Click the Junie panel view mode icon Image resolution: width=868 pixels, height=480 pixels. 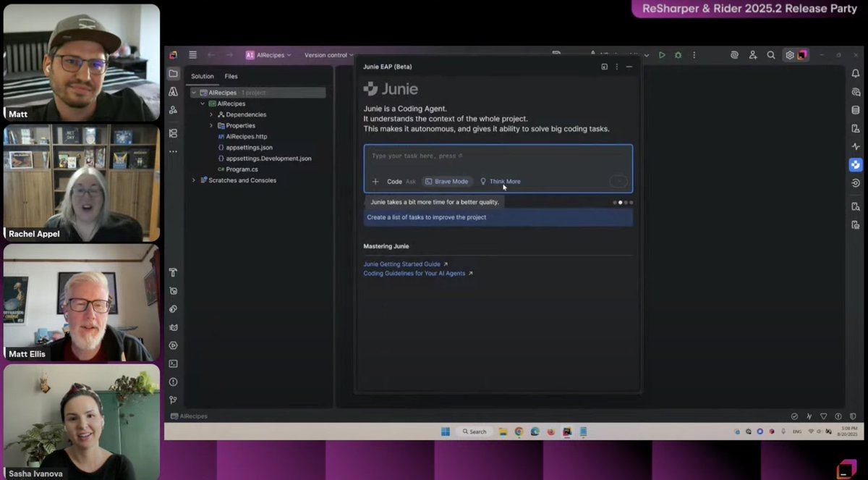[x=605, y=67]
